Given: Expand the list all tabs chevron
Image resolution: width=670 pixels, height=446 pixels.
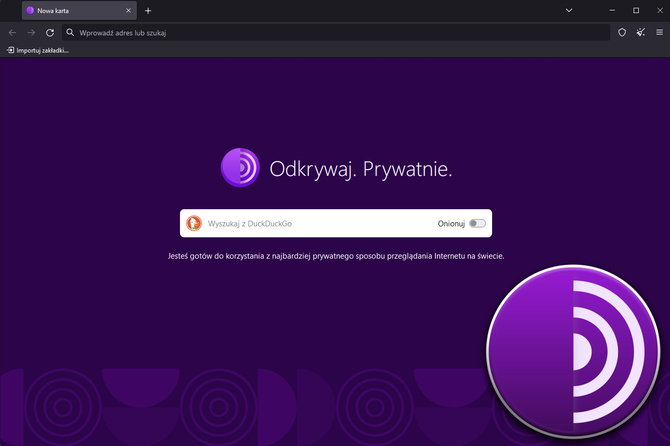Looking at the screenshot, I should [x=569, y=10].
